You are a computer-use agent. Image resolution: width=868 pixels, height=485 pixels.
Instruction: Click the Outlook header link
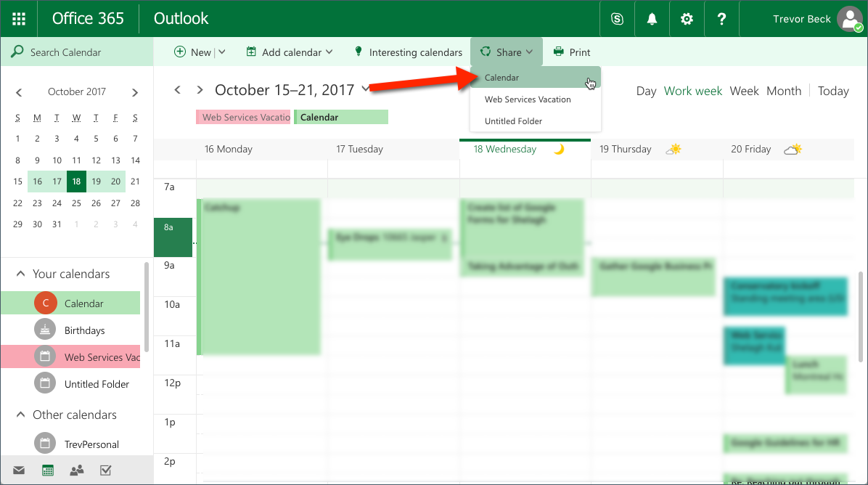(181, 19)
